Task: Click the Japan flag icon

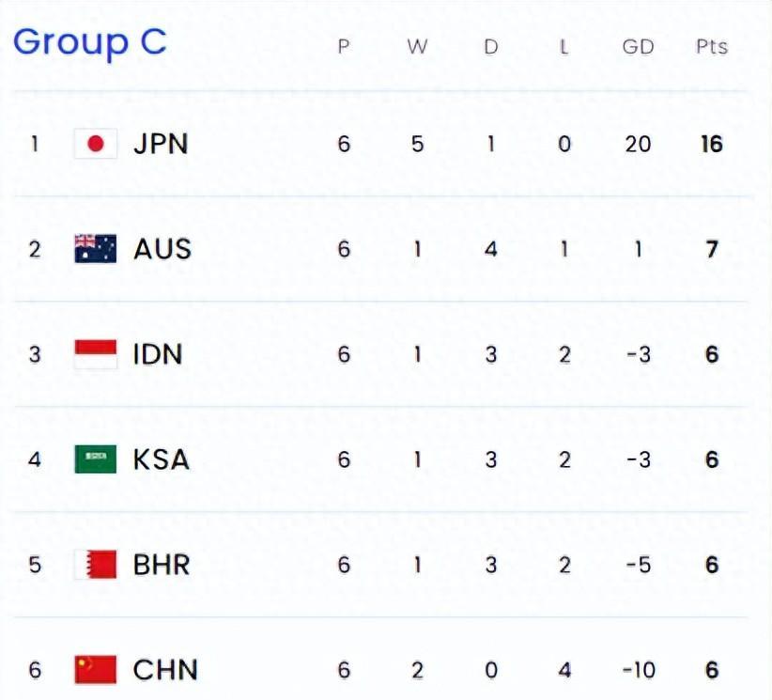Action: pos(96,144)
